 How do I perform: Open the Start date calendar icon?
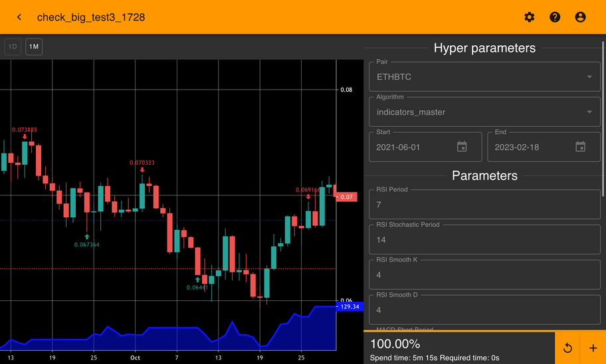click(462, 147)
